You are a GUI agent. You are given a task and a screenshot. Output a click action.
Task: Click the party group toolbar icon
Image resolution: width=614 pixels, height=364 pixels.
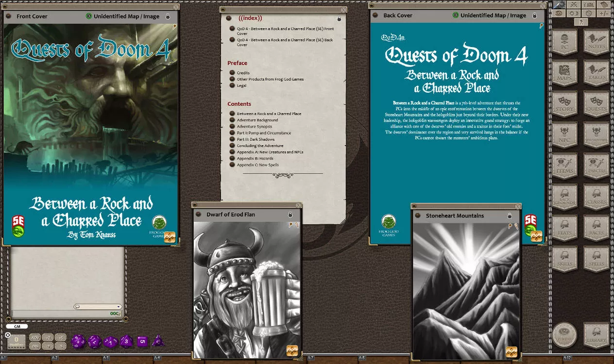pos(589,5)
